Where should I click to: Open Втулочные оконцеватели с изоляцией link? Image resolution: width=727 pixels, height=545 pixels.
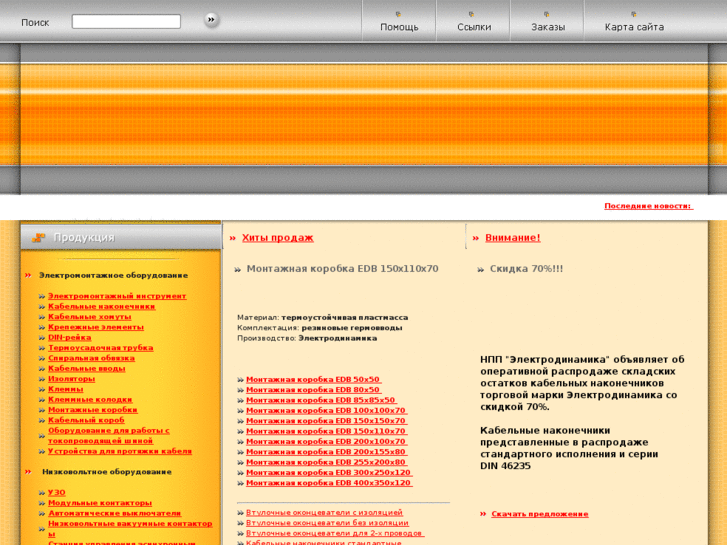point(324,512)
